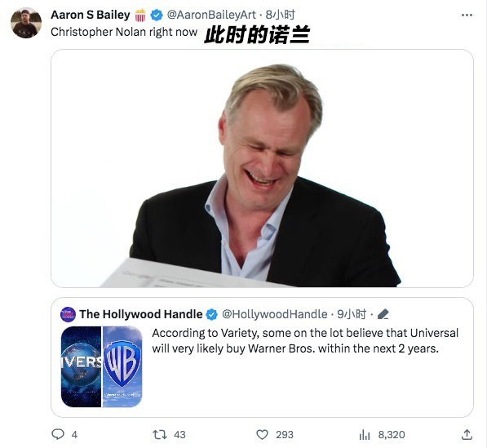The width and height of the screenshot is (487, 448).
Task: Click Aaron S Bailey's blue verified badge
Action: [157, 15]
